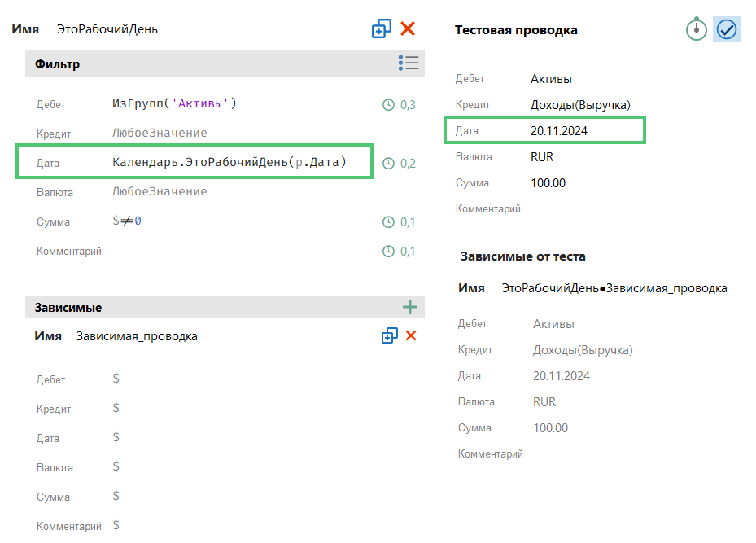Delete the ЭтоРабочийДень rule with red X
This screenshot has height=543, width=756.
[408, 29]
